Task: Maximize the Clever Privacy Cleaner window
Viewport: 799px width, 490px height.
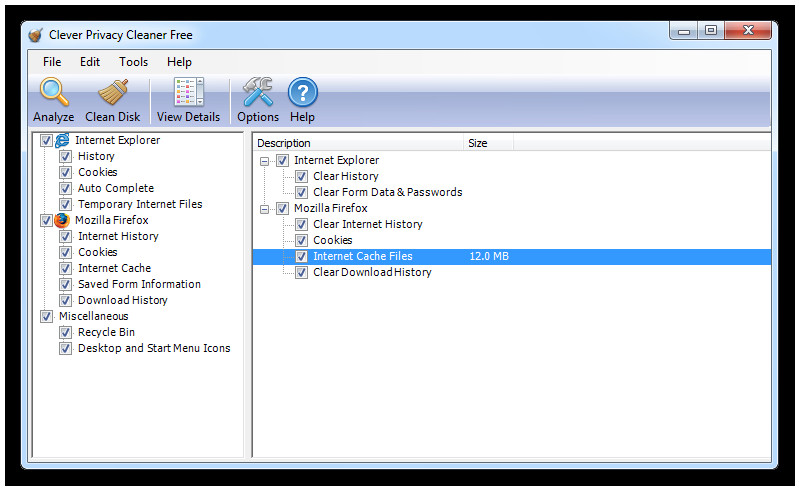Action: pyautogui.click(x=711, y=31)
